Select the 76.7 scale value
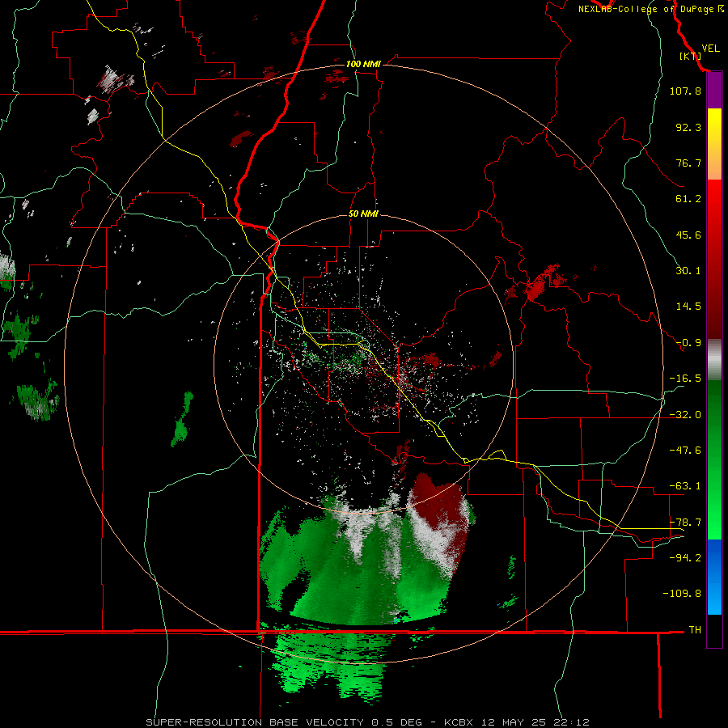Screen dimensions: 728x728 pyautogui.click(x=688, y=163)
